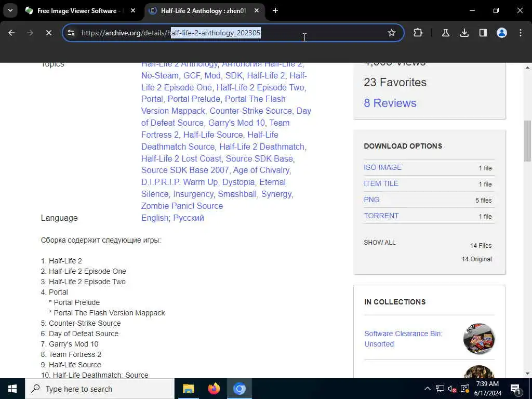Click the "14 Files" count

481,246
